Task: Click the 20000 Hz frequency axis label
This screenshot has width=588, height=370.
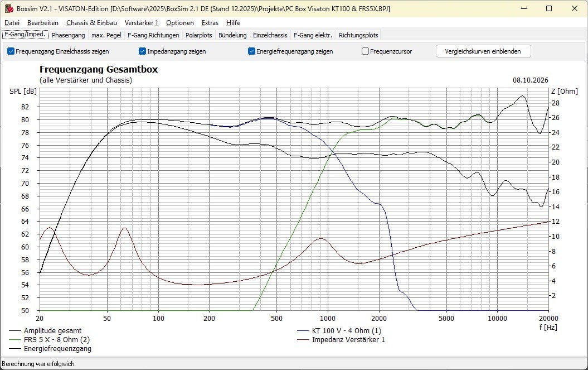Action: tap(548, 319)
